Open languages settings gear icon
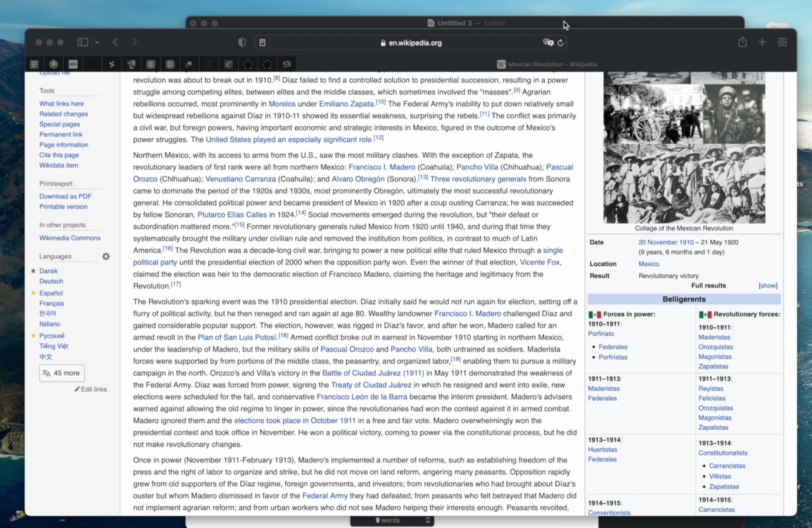 [106, 256]
